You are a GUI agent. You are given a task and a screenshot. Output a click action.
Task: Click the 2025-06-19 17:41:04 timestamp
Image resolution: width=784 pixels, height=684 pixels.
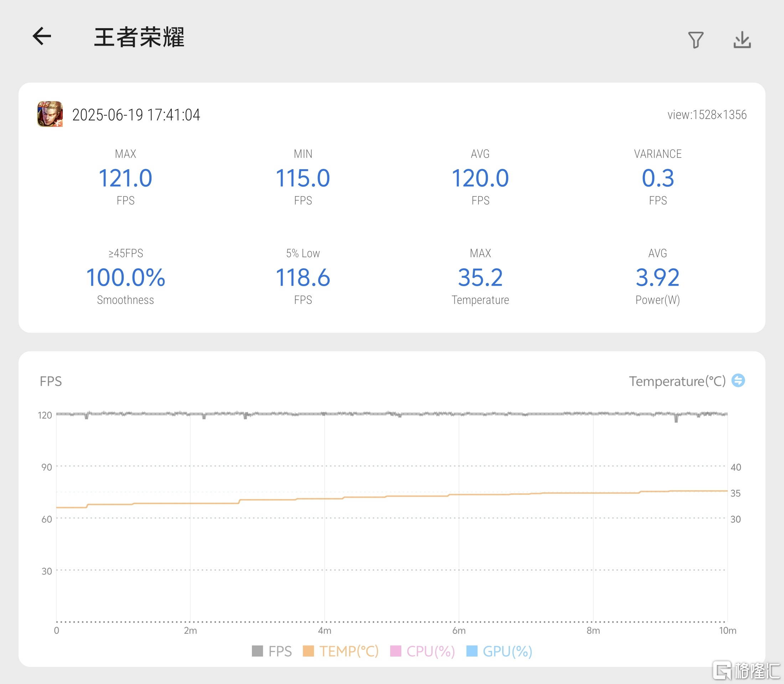tap(136, 115)
